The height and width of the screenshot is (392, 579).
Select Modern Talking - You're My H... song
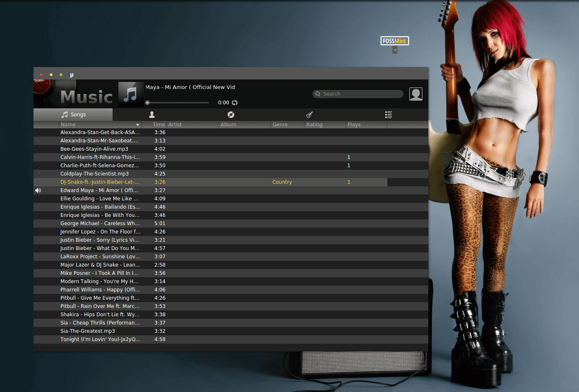[99, 281]
